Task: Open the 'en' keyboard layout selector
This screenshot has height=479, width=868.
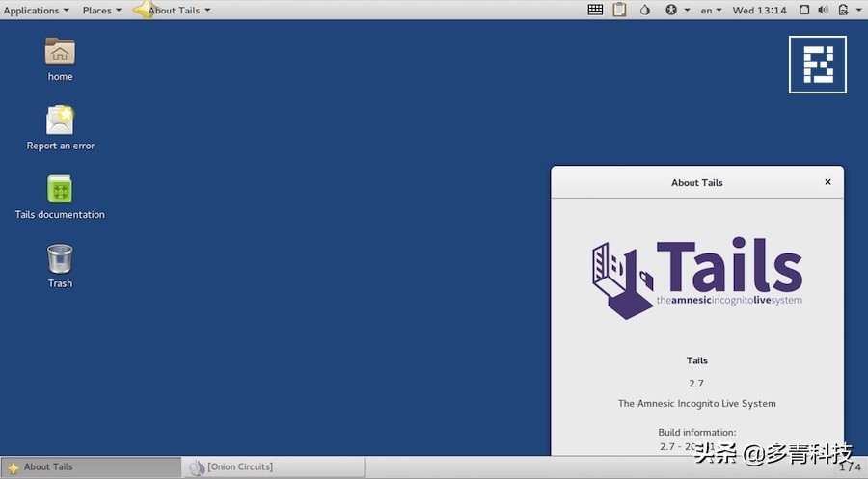Action: (711, 10)
